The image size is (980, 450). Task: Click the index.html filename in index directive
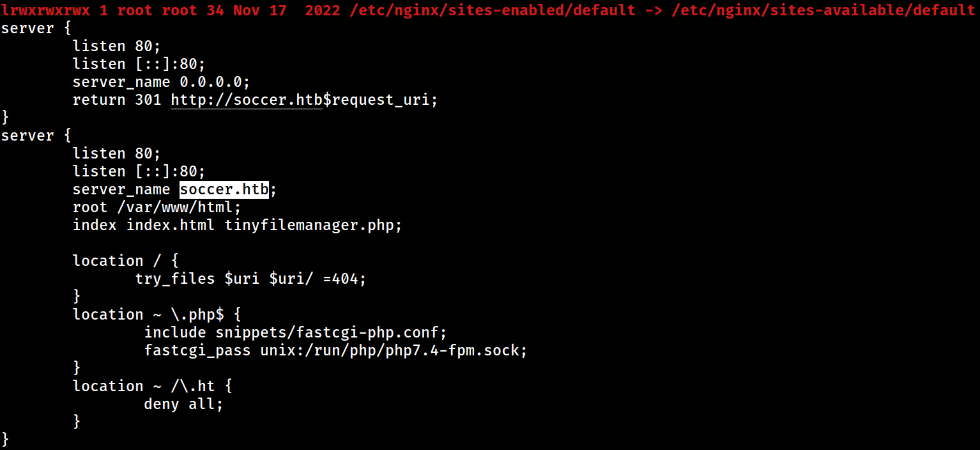171,225
